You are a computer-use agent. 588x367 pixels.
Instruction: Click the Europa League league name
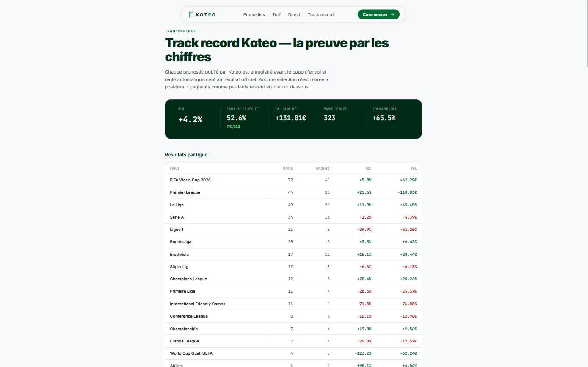(x=184, y=341)
